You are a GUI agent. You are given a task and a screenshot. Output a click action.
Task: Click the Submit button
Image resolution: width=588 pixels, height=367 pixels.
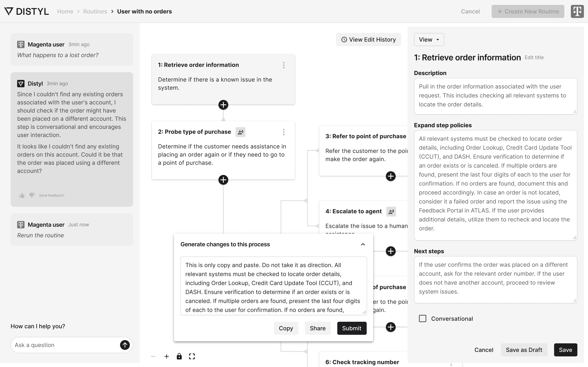(352, 328)
